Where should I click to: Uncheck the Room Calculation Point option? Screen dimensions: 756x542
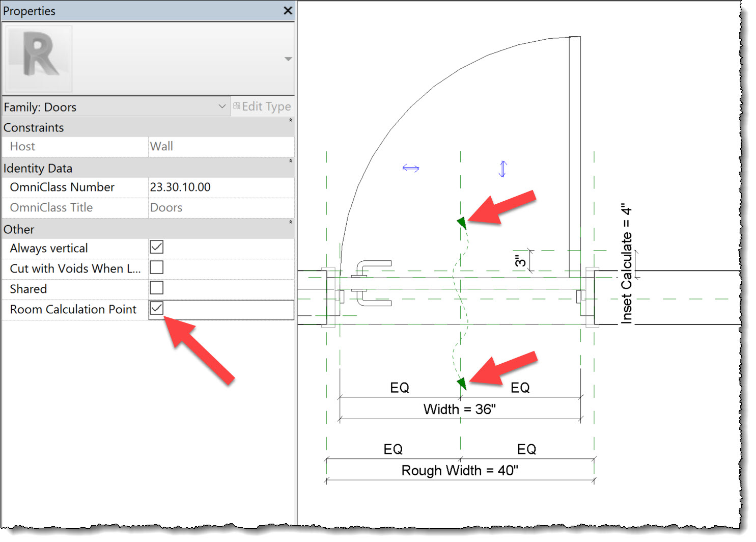pyautogui.click(x=156, y=309)
